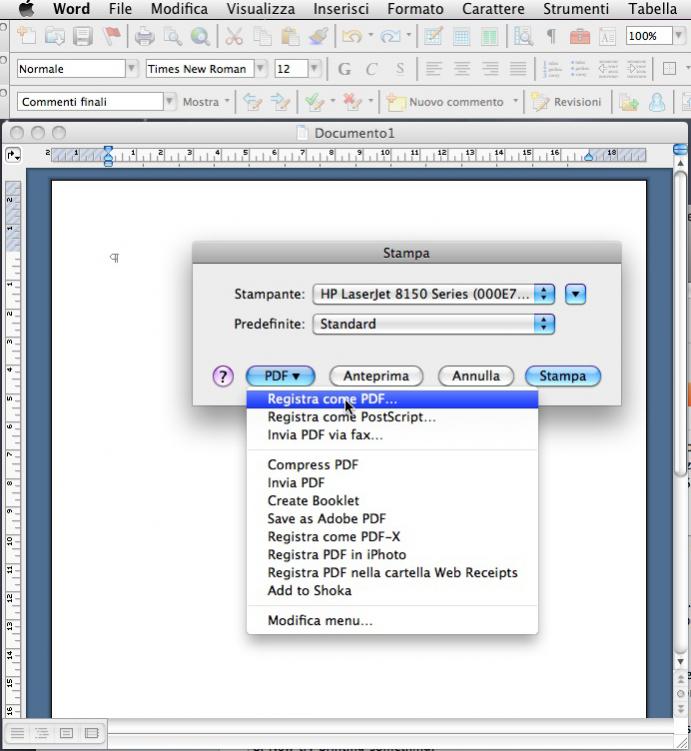Open a file with the Open icon
Image resolution: width=691 pixels, height=751 pixels.
point(55,36)
